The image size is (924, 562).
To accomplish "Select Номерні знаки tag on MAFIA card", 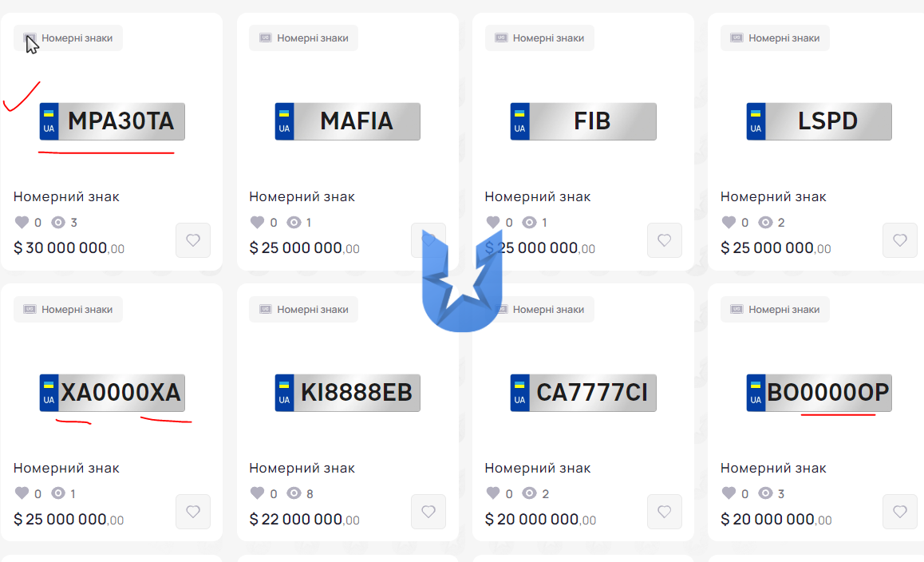I will tap(303, 38).
